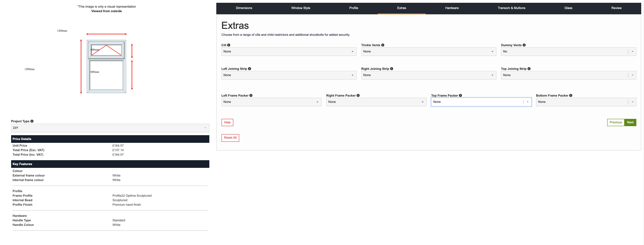Click the window preview image
The image size is (644, 245).
tap(106, 66)
